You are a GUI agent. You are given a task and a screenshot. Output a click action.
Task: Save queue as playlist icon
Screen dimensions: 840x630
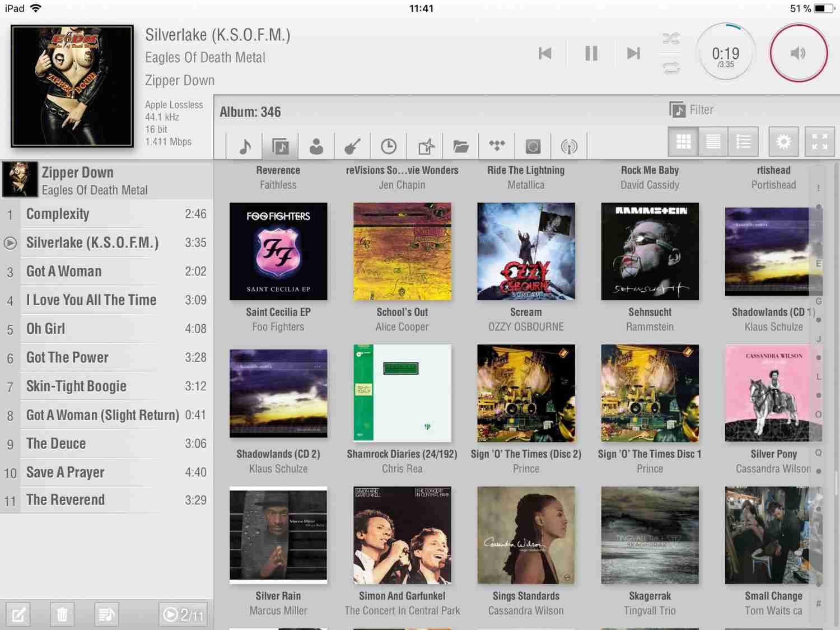tap(106, 615)
